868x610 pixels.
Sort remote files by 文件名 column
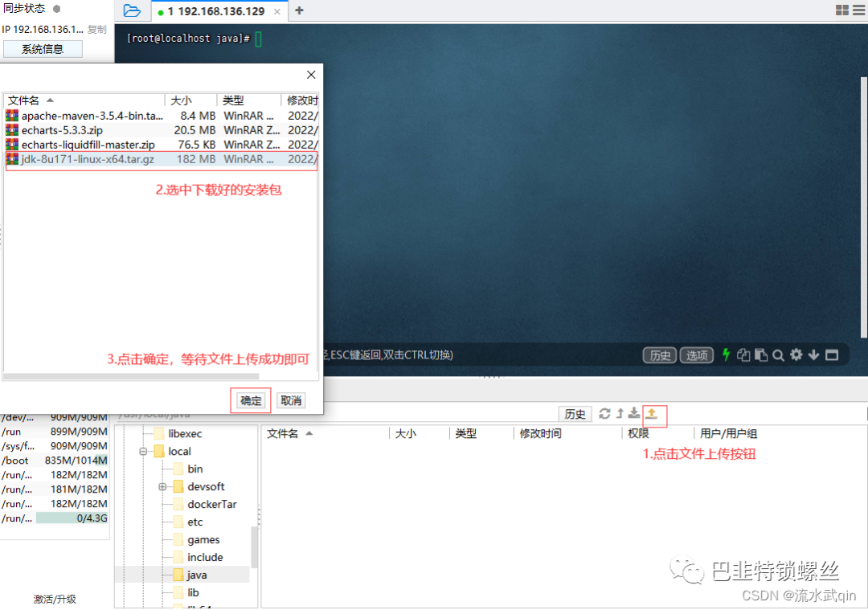(x=325, y=433)
